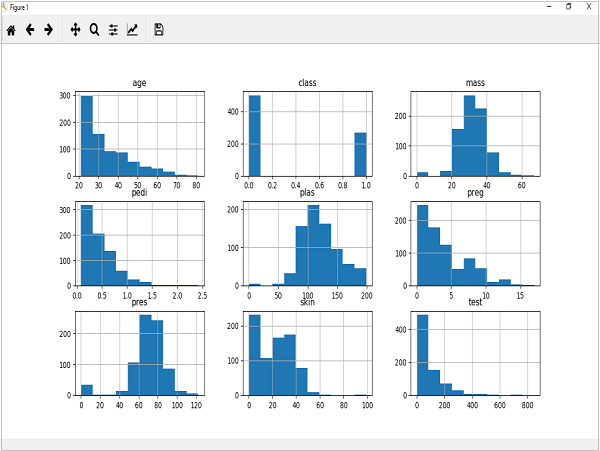The height and width of the screenshot is (451, 600).
Task: Maximize the Figure 1 window
Action: [568, 5]
